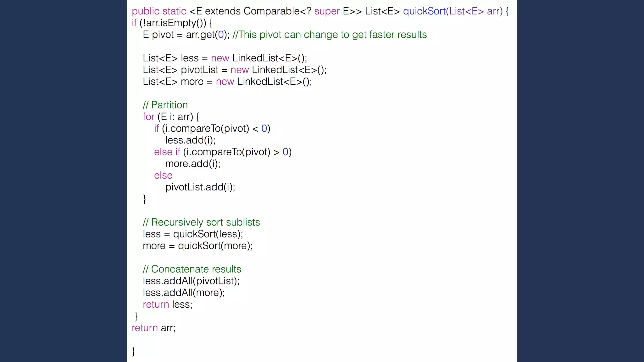
Task: Click the '// Partition' comment
Action: pos(165,105)
